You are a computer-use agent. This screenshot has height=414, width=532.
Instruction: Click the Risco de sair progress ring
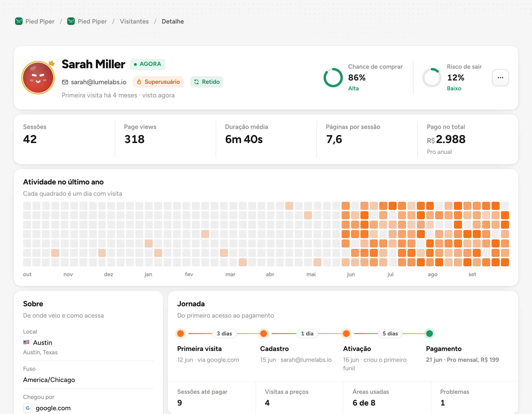click(x=432, y=78)
